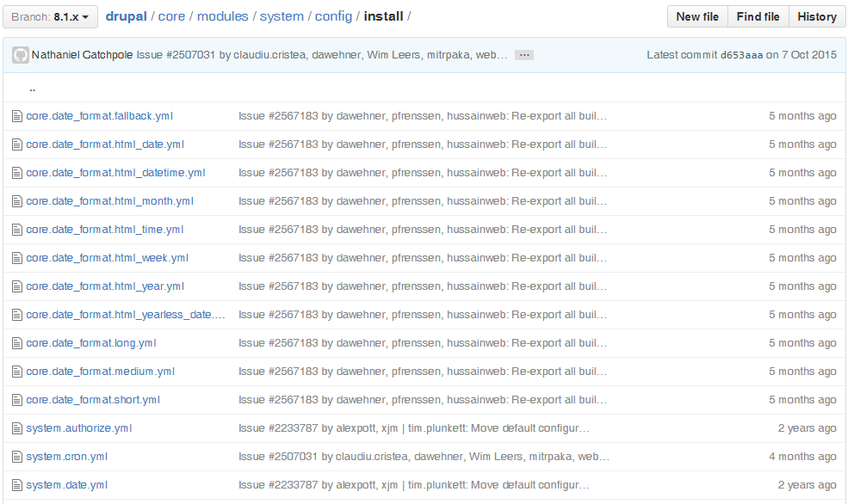This screenshot has height=504, width=854.
Task: Go to the parent directory via the .. entry
Action: tap(32, 87)
